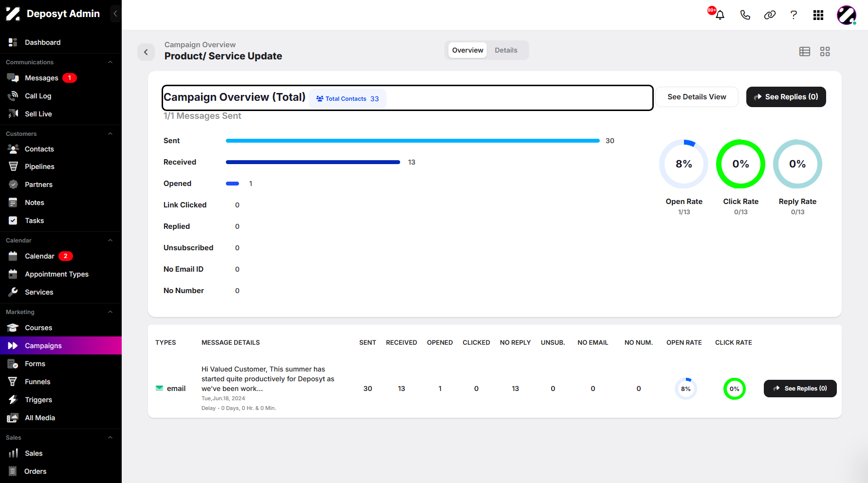Image resolution: width=868 pixels, height=483 pixels.
Task: Click the Sent progress bar
Action: tap(413, 141)
